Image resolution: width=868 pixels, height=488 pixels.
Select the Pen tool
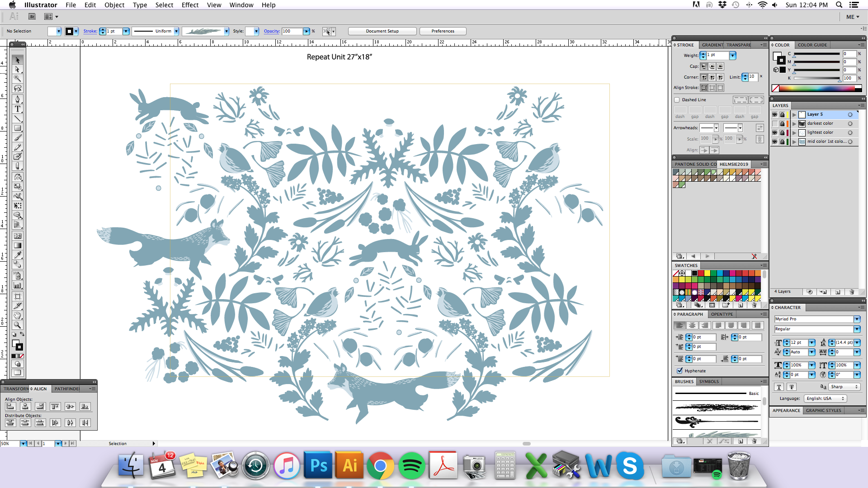point(18,99)
